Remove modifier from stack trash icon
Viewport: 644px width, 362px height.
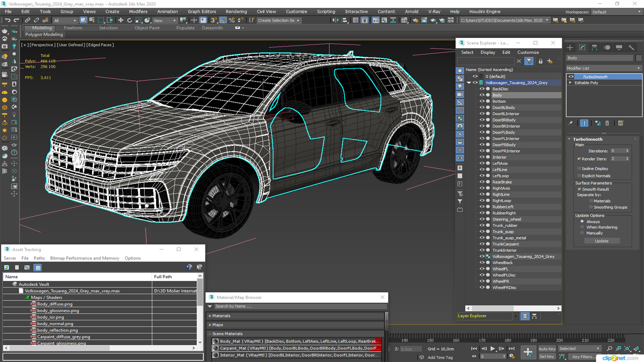click(607, 123)
